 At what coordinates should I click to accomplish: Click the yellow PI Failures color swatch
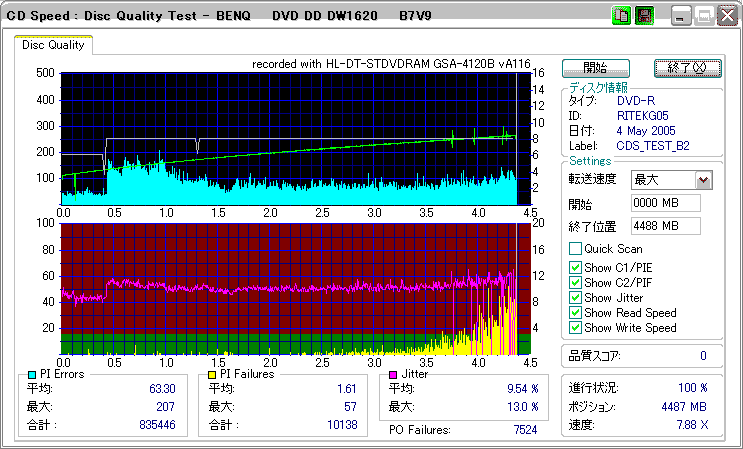212,375
